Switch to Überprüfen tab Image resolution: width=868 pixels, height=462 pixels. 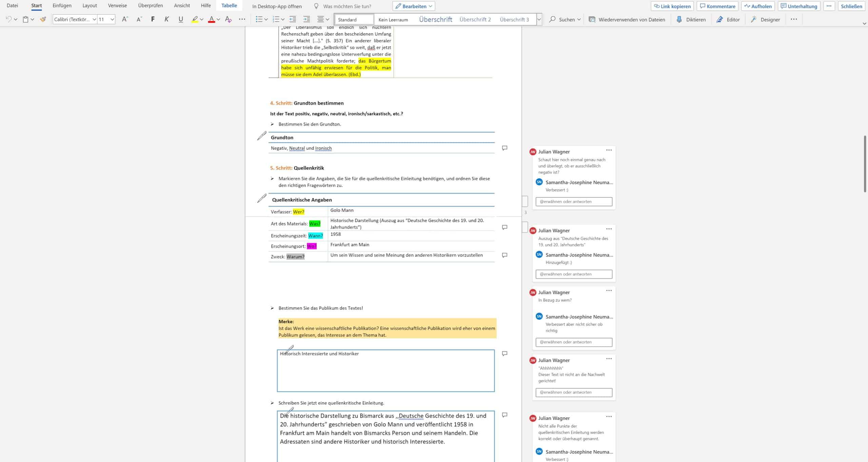point(151,6)
